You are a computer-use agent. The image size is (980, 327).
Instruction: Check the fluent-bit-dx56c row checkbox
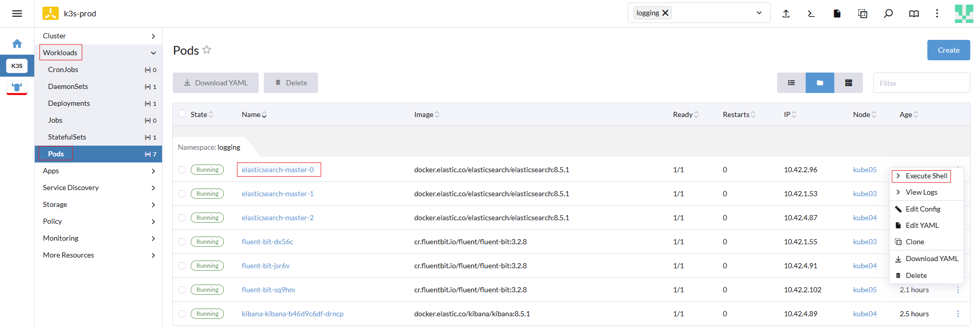click(x=182, y=242)
